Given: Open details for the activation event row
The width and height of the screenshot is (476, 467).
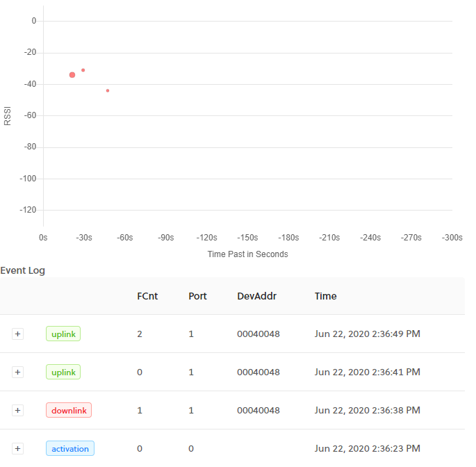Looking at the screenshot, I should [18, 449].
